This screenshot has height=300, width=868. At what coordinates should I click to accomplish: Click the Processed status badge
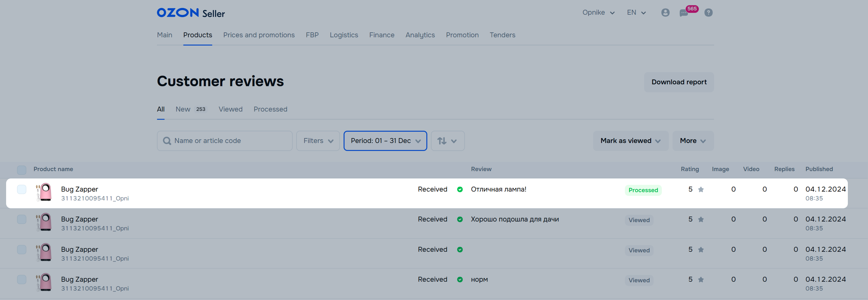(x=643, y=190)
